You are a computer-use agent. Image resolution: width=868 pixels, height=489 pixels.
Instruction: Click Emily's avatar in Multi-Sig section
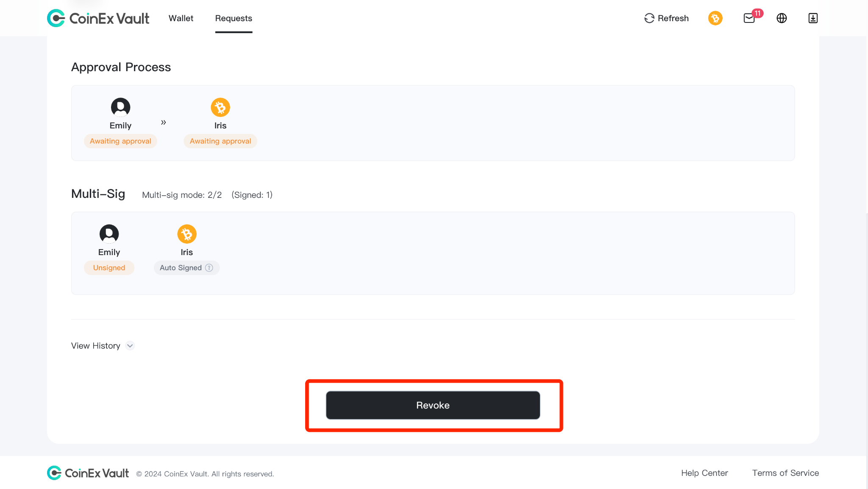click(109, 234)
